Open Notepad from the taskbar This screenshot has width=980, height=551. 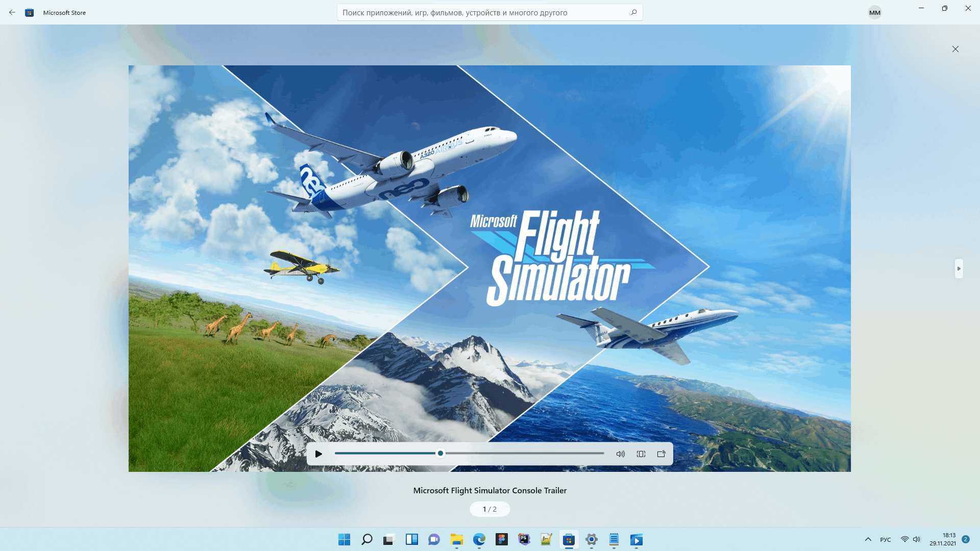click(x=614, y=539)
